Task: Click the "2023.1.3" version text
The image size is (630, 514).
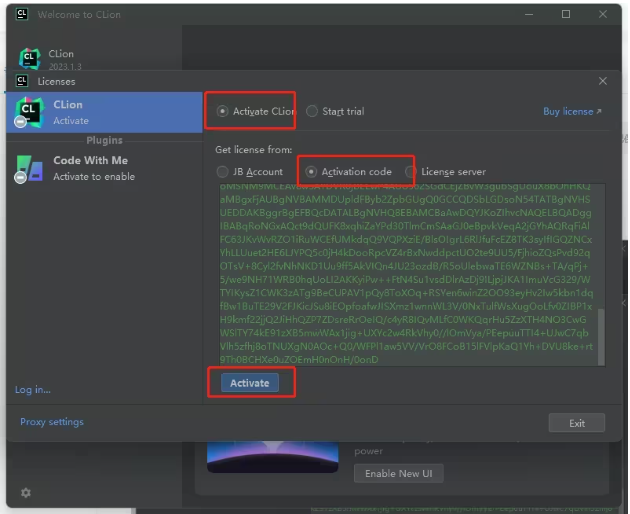Action: (65, 67)
